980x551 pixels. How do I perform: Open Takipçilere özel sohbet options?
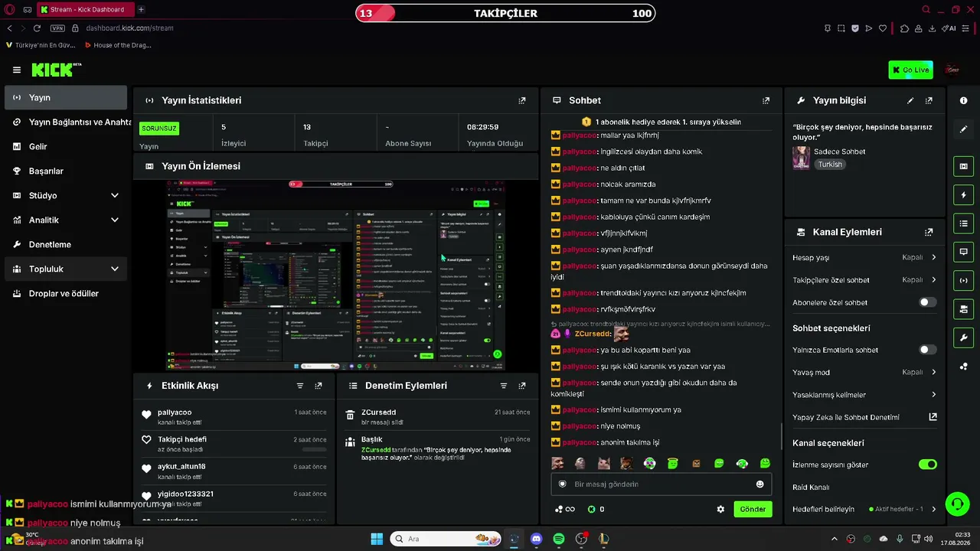pos(864,280)
